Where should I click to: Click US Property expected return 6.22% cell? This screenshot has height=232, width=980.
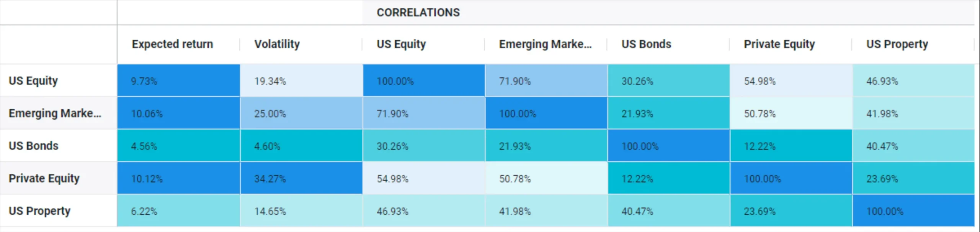tap(178, 211)
